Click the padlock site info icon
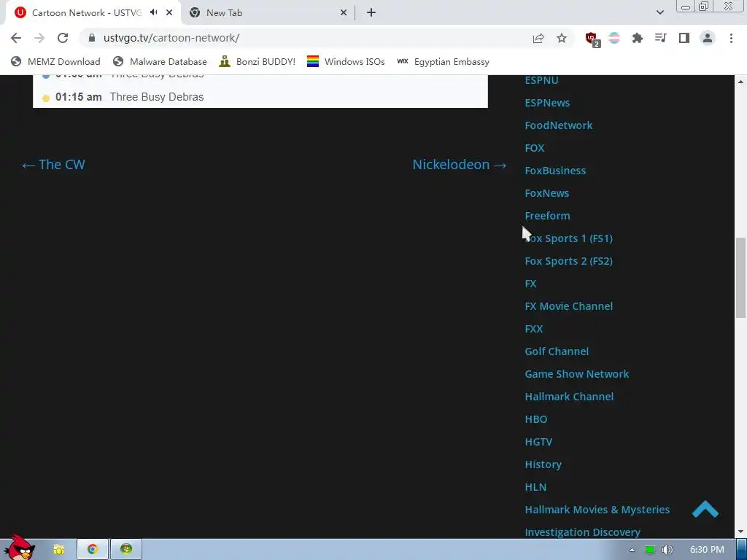This screenshot has height=560, width=747. click(92, 38)
